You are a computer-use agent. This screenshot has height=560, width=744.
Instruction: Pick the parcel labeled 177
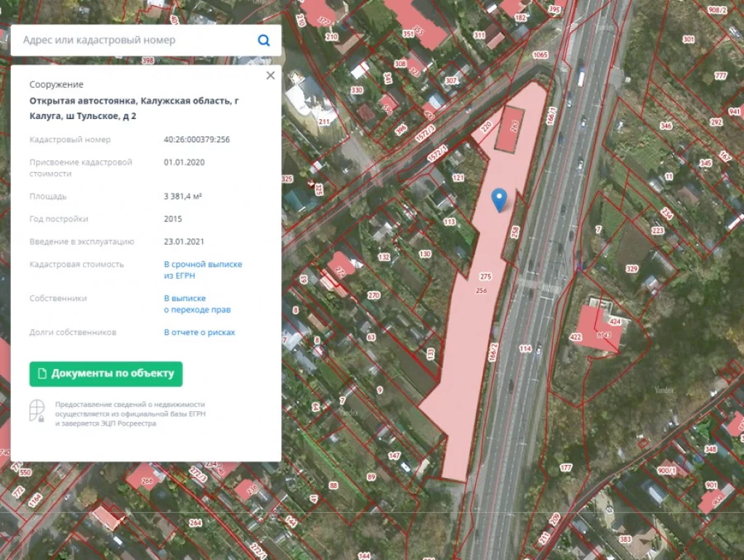[566, 467]
